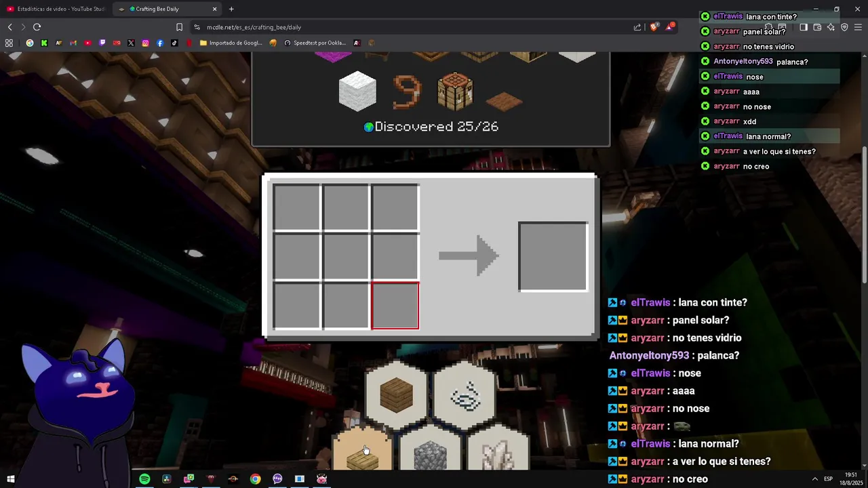
Task: Open Google Chrome from the taskbar
Action: pyautogui.click(x=255, y=479)
